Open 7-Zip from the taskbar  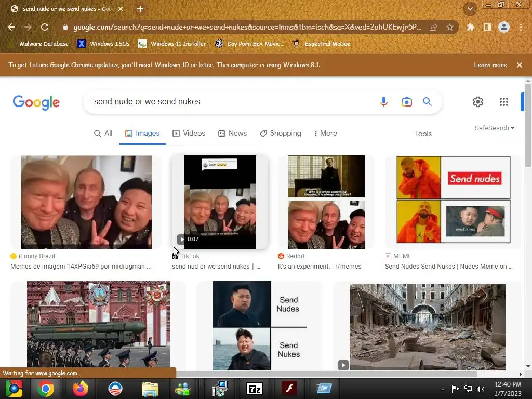(x=255, y=389)
